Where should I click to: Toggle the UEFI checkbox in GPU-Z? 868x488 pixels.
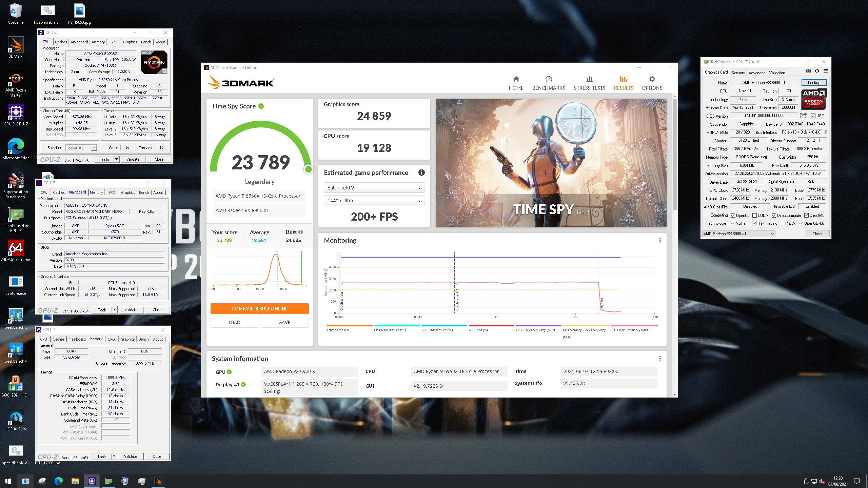click(813, 116)
